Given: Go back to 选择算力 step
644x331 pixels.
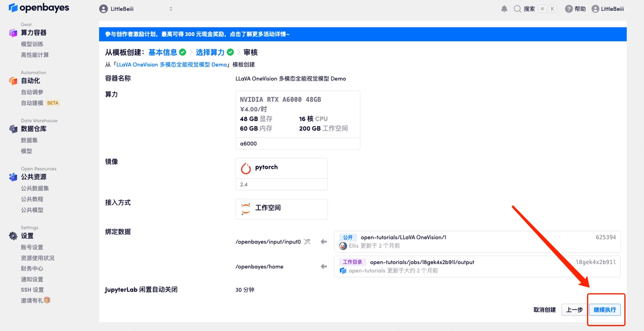Looking at the screenshot, I should [210, 52].
